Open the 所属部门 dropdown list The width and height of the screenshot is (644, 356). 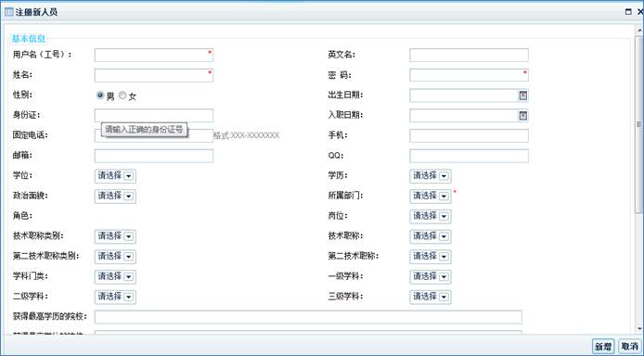(430, 196)
